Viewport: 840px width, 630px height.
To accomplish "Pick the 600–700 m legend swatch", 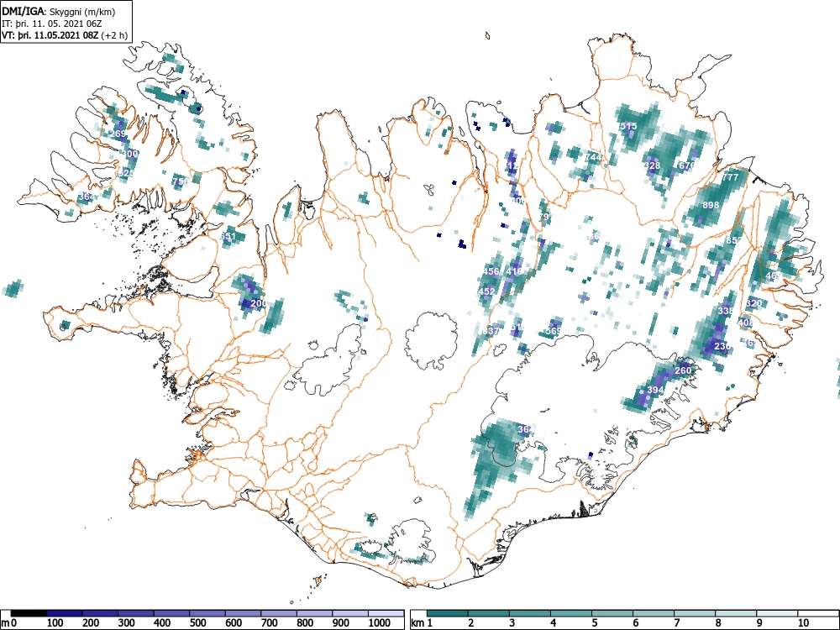I will click(x=244, y=613).
